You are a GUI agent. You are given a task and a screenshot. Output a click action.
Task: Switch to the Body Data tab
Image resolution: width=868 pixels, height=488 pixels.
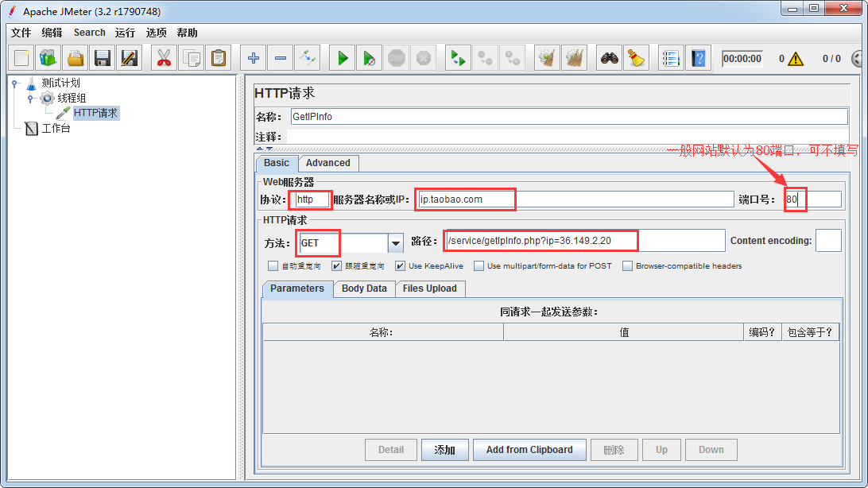[x=364, y=289]
